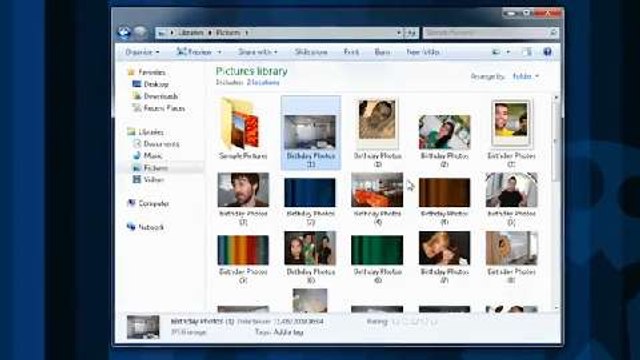The image size is (640, 360).
Task: Select the orange room photo thumbnail
Action: [377, 190]
